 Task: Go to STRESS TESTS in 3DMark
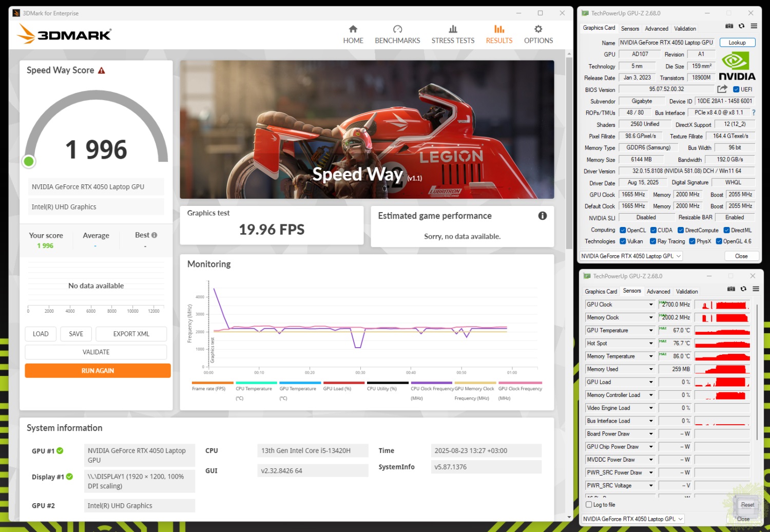453,34
